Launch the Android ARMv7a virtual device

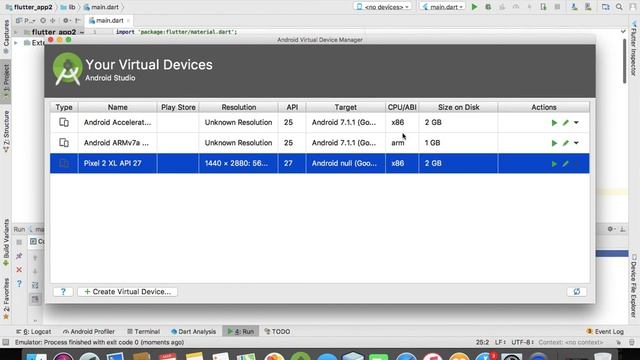point(554,143)
